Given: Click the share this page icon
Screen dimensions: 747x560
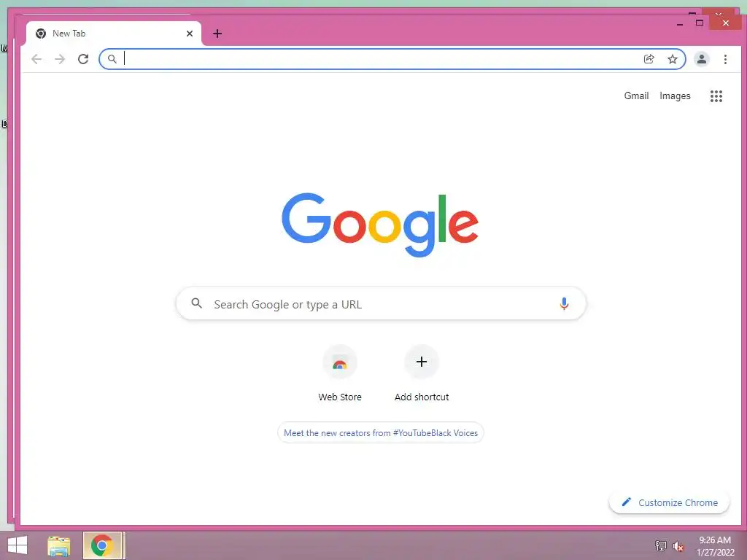Looking at the screenshot, I should 649,59.
